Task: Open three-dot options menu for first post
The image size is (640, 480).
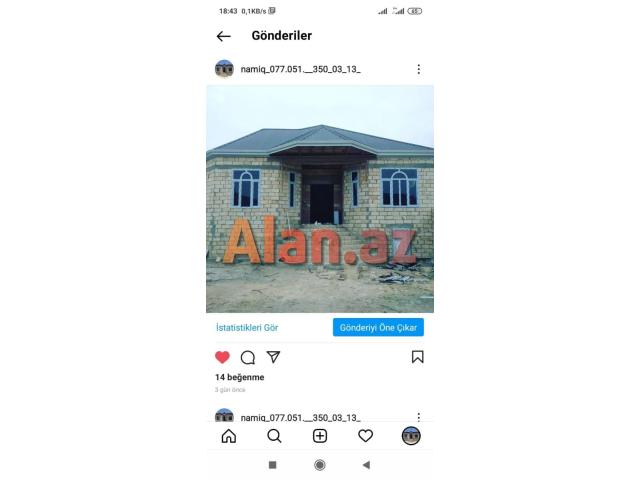Action: [x=418, y=69]
